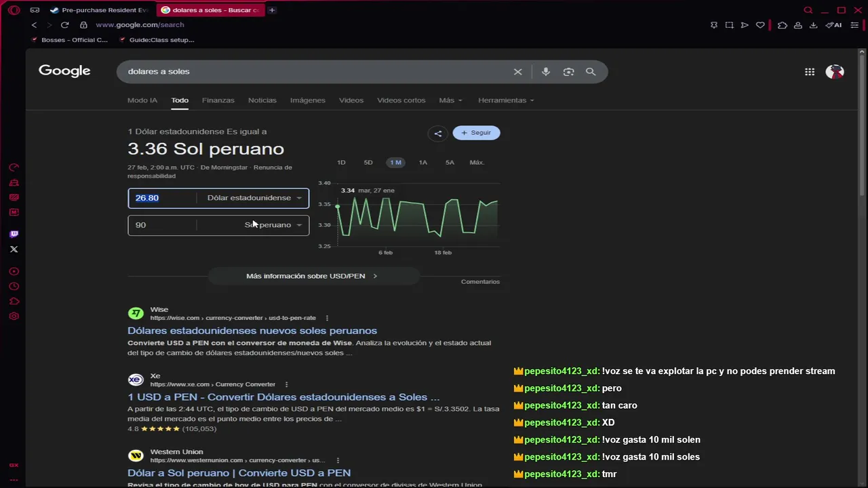Open X (Twitter) from the sidebar
The height and width of the screenshot is (488, 868).
(14, 249)
